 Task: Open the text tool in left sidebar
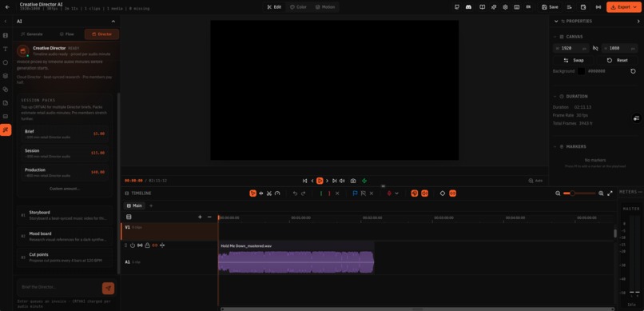(6, 49)
